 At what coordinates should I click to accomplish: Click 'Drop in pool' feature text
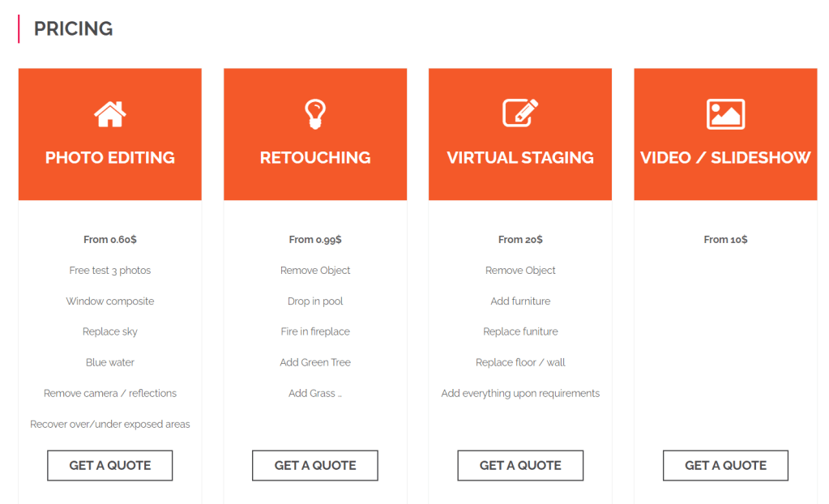click(x=315, y=301)
